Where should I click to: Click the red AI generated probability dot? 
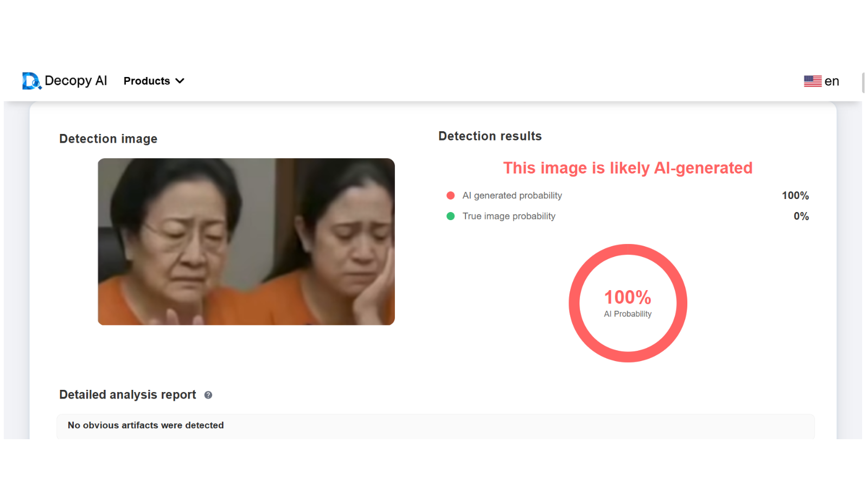point(450,196)
